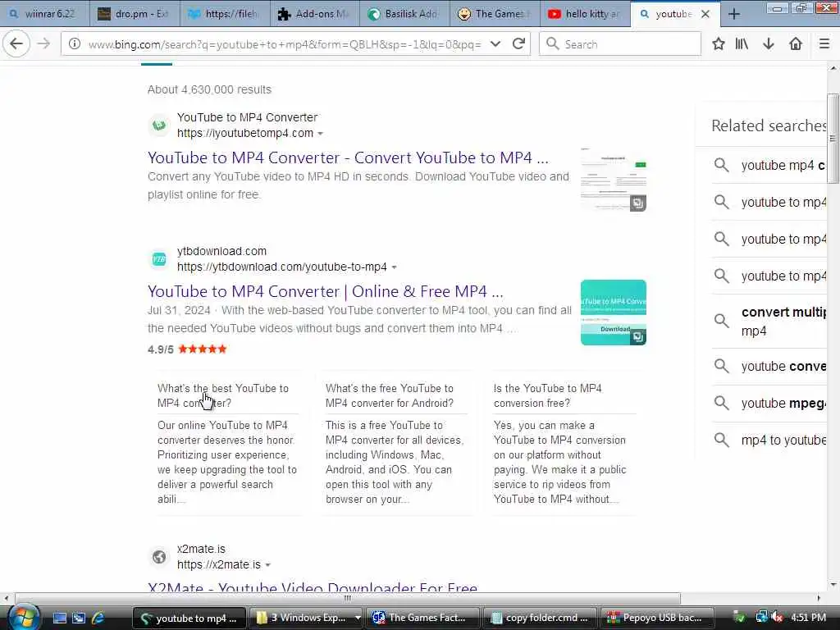Click the 4:51 PM clock
The image size is (840, 630).
click(x=808, y=618)
